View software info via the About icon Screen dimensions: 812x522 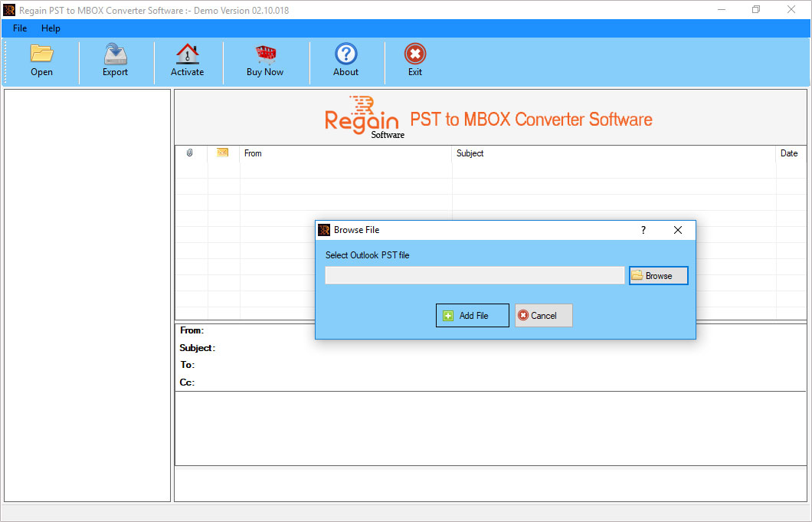(345, 60)
